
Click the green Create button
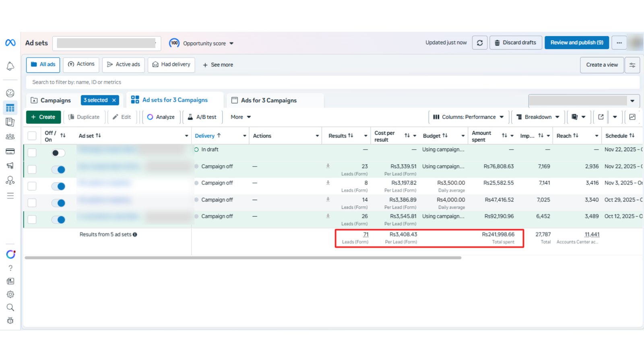coord(43,117)
